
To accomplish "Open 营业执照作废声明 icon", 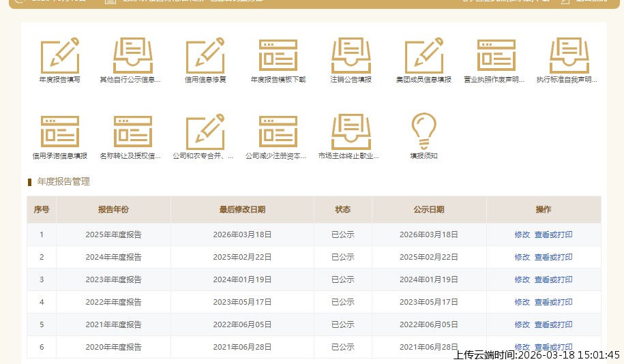I will click(x=496, y=56).
